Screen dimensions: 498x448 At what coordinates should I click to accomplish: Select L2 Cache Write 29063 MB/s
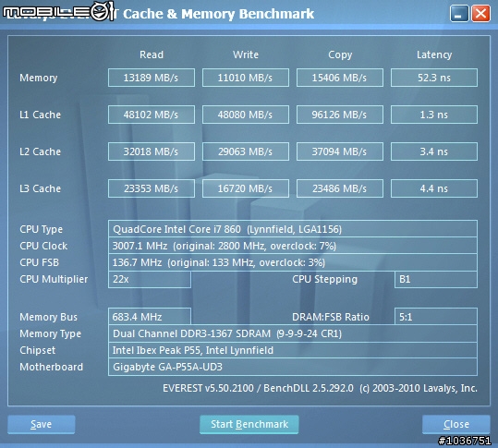pyautogui.click(x=246, y=151)
